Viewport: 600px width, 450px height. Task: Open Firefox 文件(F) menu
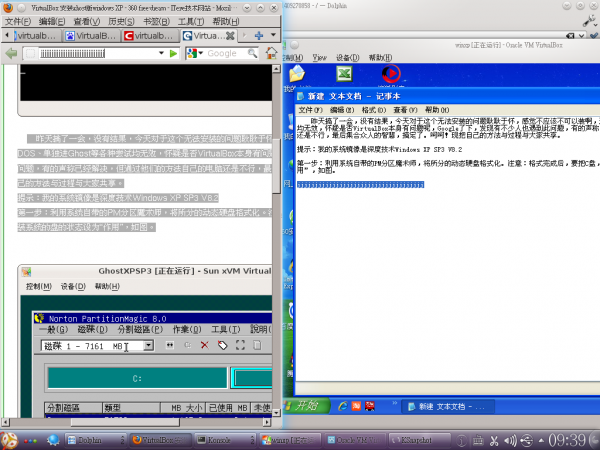pos(18,21)
